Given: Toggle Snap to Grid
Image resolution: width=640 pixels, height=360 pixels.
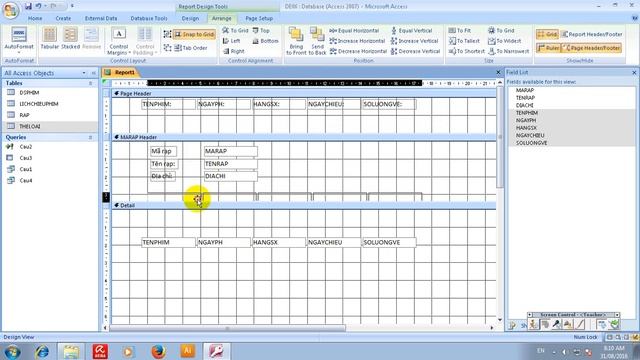Looking at the screenshot, I should click(194, 34).
